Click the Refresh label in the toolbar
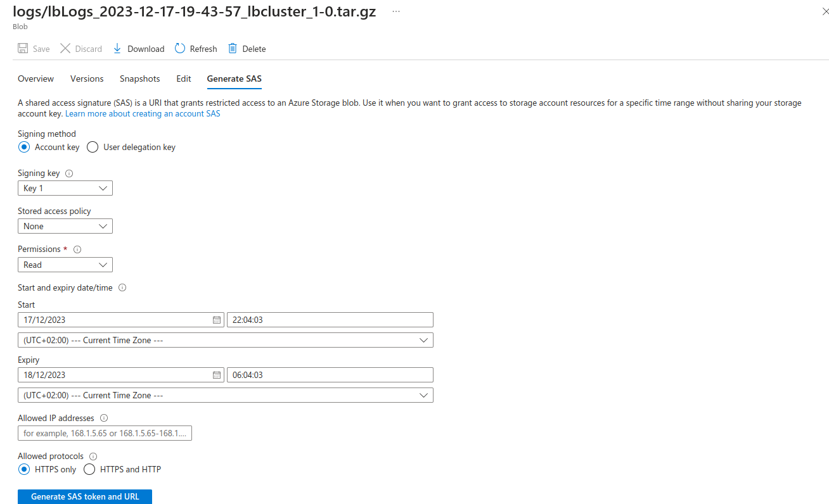Viewport: 829px width, 504px height. point(203,49)
